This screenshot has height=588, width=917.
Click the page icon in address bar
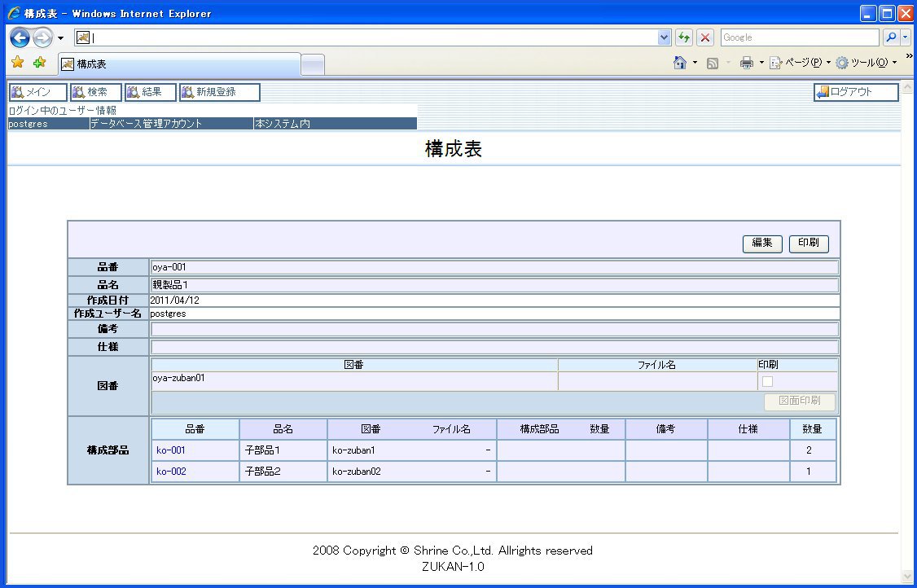(83, 38)
